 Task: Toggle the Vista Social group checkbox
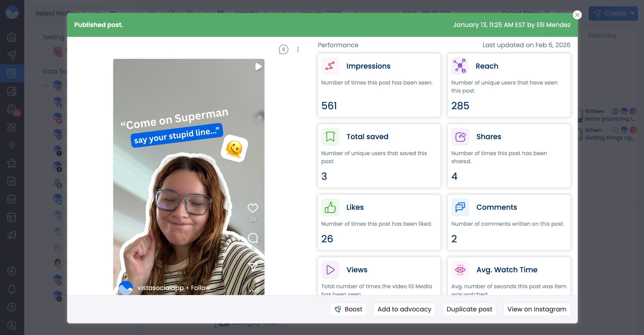(35, 71)
